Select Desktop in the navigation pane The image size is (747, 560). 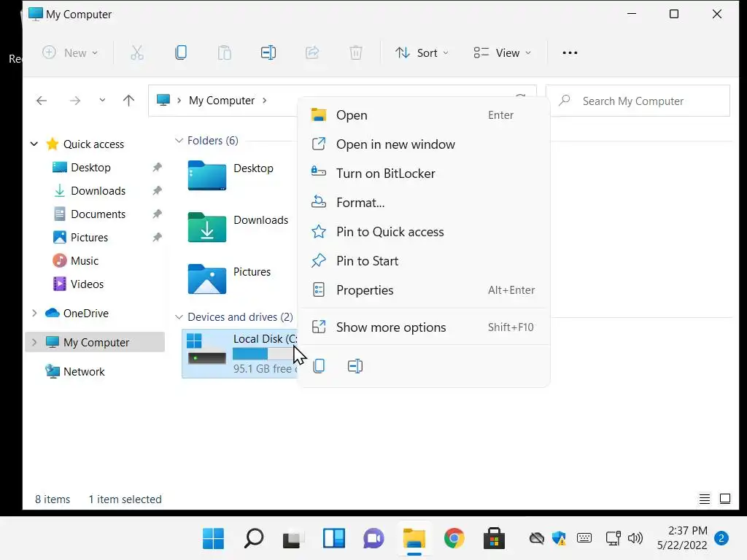click(x=90, y=168)
